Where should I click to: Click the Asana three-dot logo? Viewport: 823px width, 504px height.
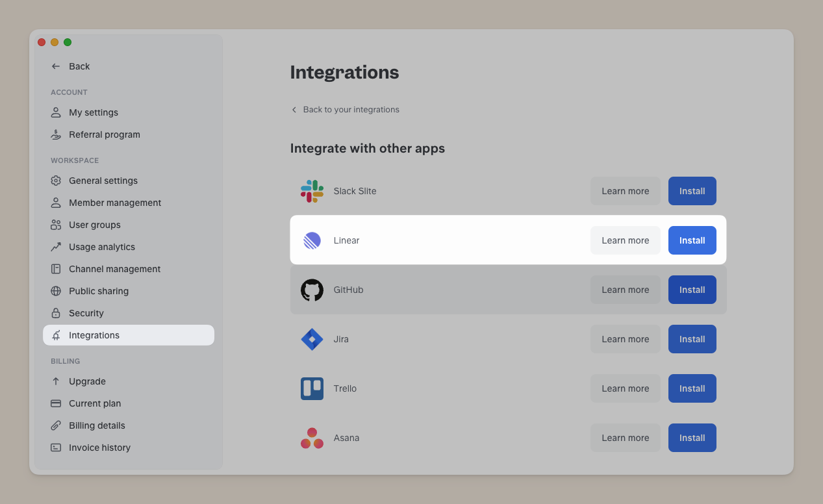(x=312, y=438)
